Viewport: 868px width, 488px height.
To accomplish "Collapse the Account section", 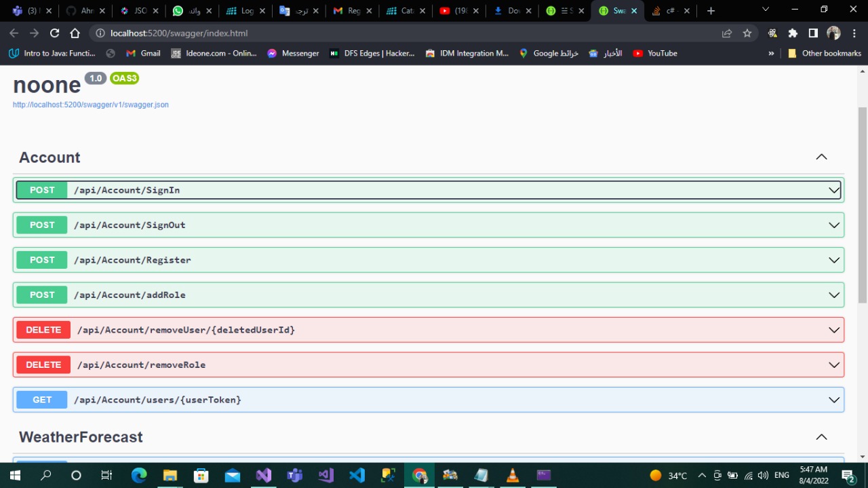I will 821,157.
